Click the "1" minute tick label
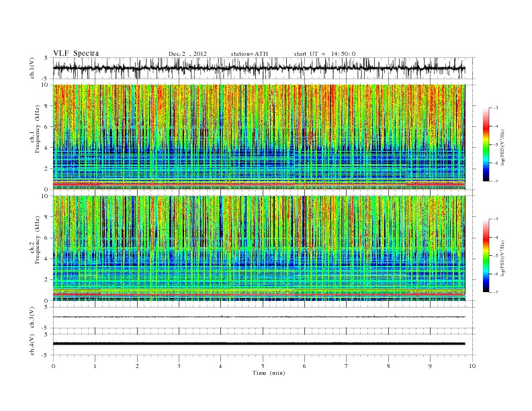532x411 pixels. pyautogui.click(x=95, y=366)
